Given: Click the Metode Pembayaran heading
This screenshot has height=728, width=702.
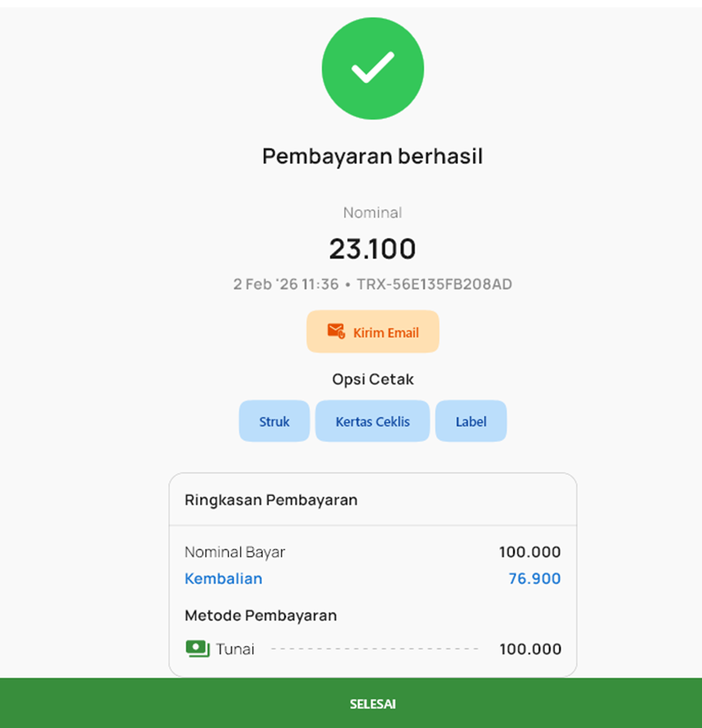Looking at the screenshot, I should 261,616.
